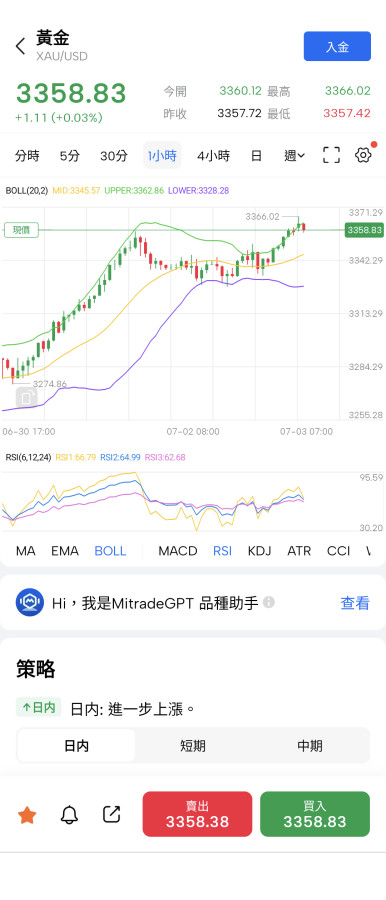Tap the XAU/USD symbol subtitle
Screen dimensions: 386x900
pyautogui.click(x=61, y=57)
